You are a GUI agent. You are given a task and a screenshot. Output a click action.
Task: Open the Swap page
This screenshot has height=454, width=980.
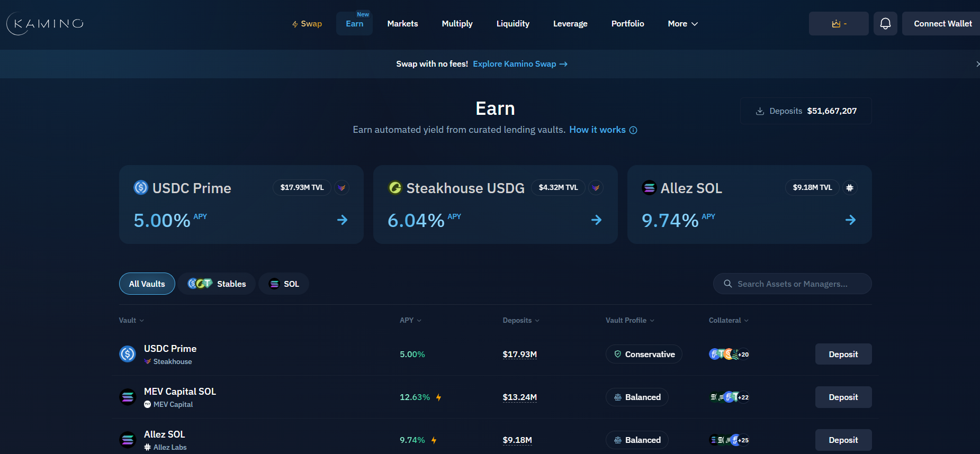[x=307, y=24]
